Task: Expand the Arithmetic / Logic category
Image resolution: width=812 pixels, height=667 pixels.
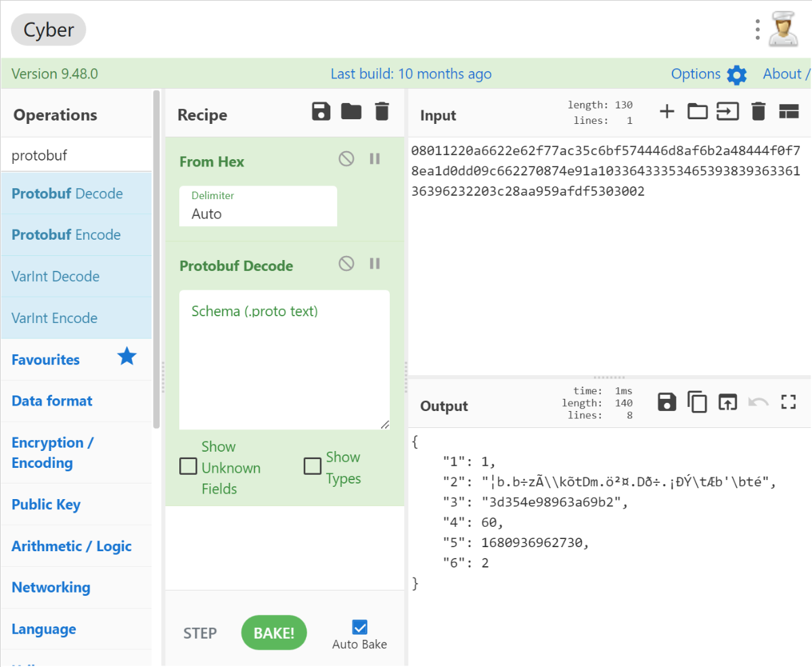Action: (76, 546)
